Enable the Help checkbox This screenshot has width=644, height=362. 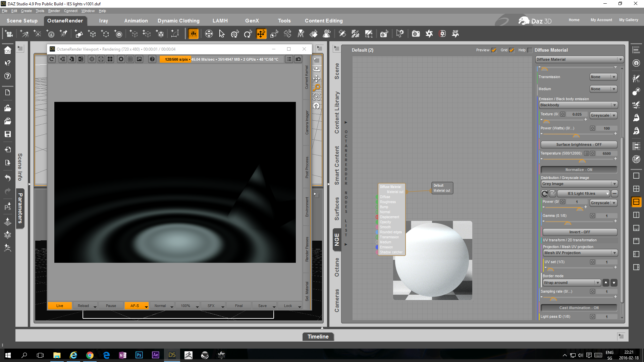click(x=530, y=50)
